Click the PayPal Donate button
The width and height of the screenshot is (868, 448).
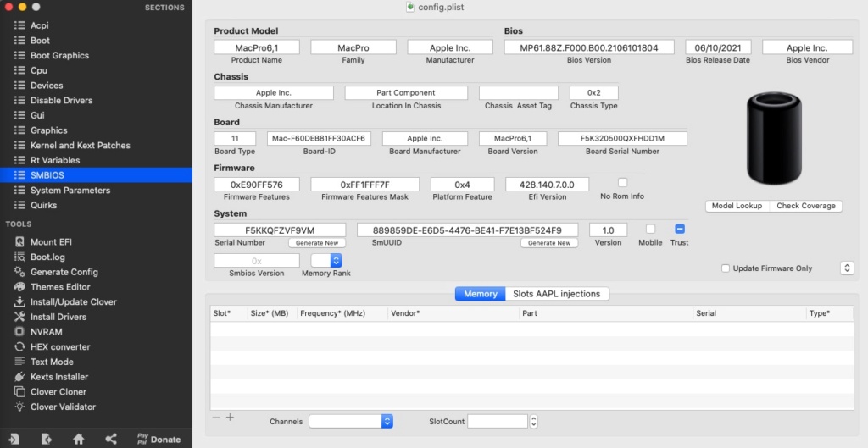pos(159,440)
